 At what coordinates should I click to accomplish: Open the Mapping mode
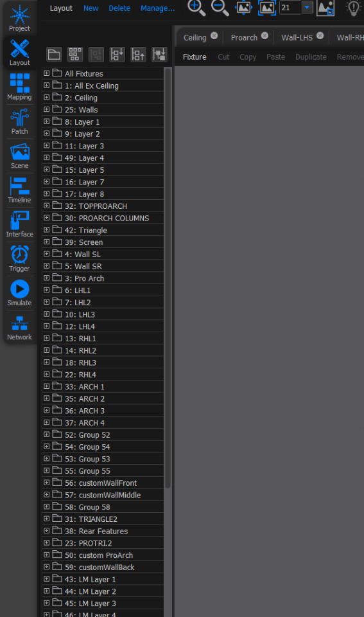point(19,87)
